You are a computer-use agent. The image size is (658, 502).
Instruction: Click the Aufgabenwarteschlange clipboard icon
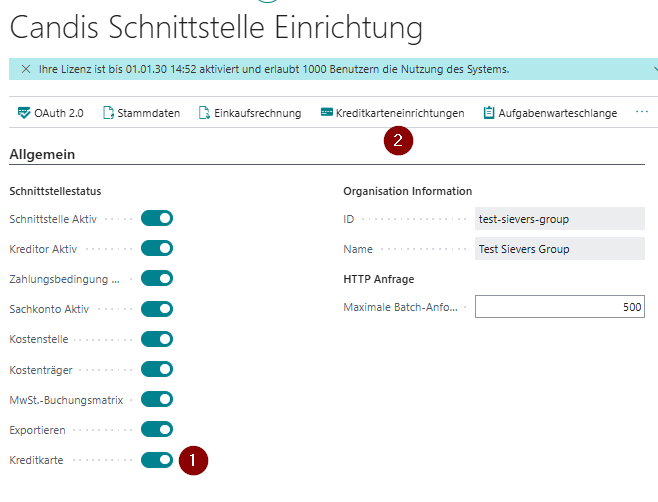click(x=489, y=113)
